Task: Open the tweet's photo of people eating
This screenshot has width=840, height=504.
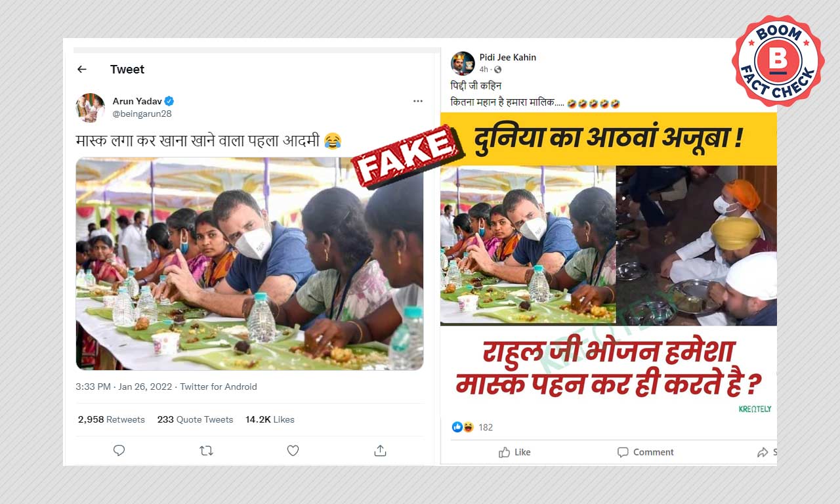Action: pyautogui.click(x=249, y=264)
